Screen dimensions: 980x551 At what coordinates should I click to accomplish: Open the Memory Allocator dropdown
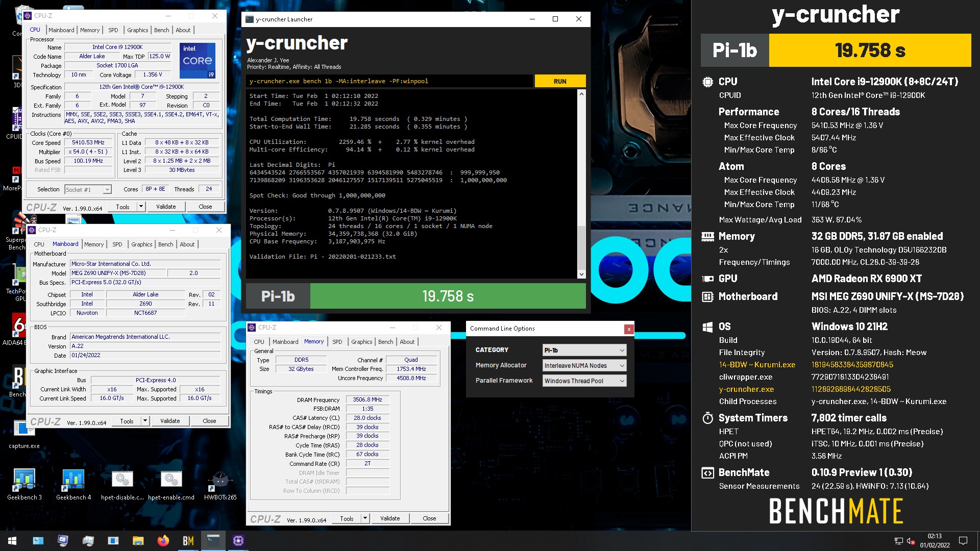[584, 365]
